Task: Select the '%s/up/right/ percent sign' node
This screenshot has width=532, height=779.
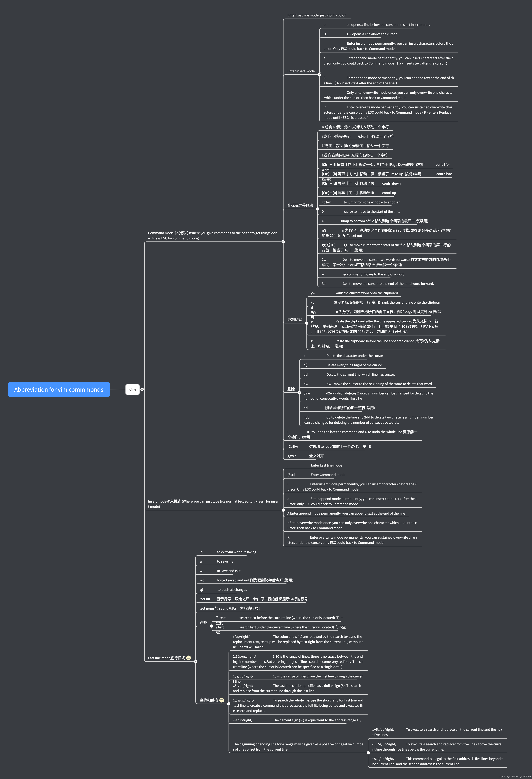Action: point(297,720)
